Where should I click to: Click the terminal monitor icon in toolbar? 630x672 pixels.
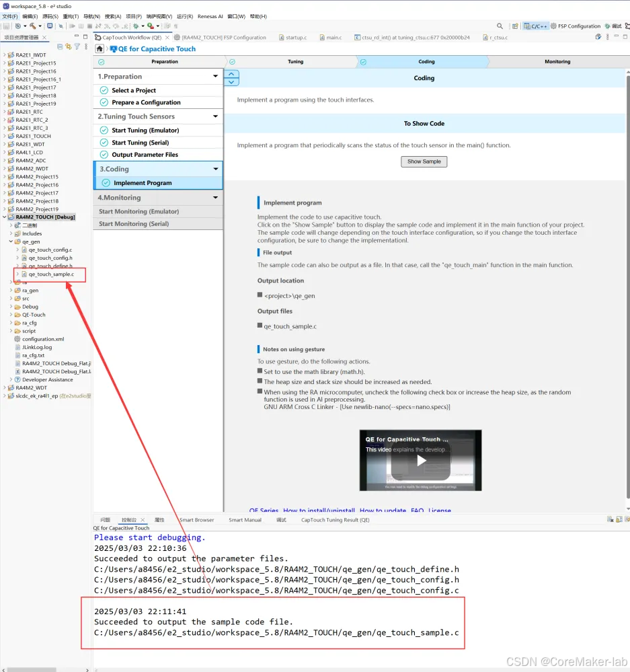point(50,26)
